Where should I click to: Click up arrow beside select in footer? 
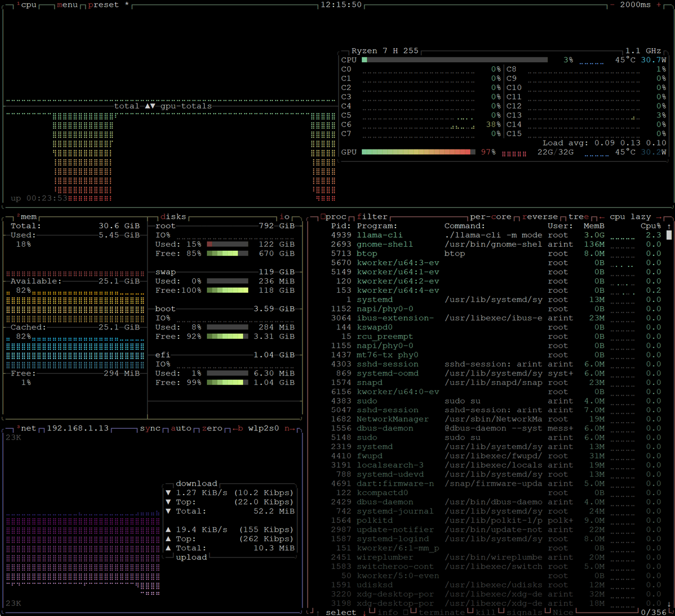(318, 613)
